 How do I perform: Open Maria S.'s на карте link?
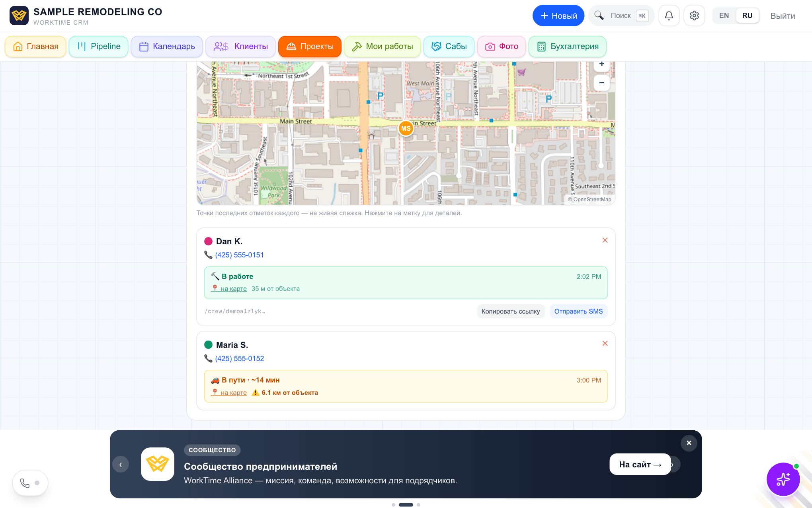click(229, 392)
